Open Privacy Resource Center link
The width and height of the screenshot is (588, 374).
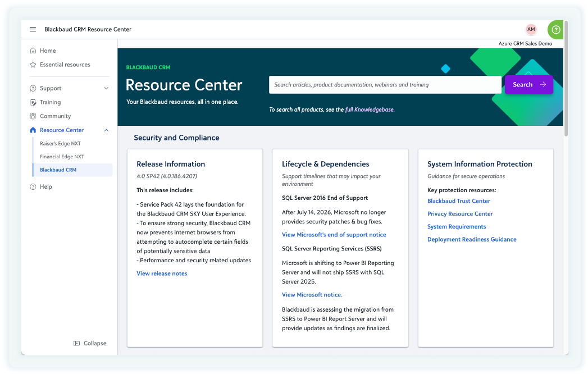(x=460, y=214)
